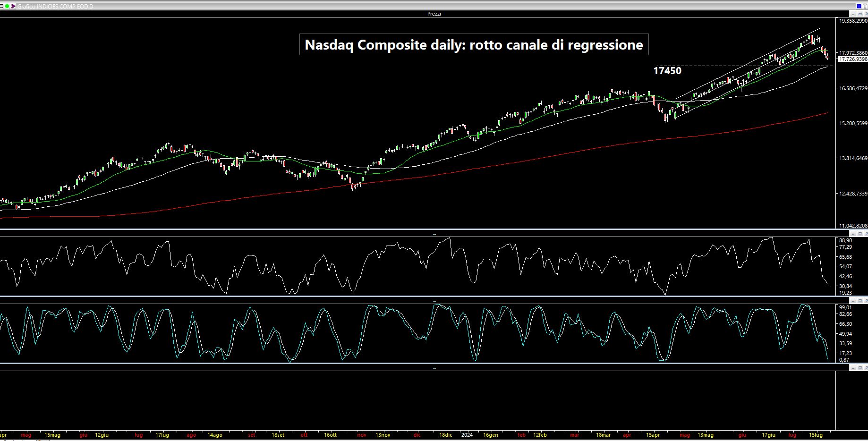Maximize the empty bottom panel
This screenshot has height=441, width=868.
(x=860, y=367)
